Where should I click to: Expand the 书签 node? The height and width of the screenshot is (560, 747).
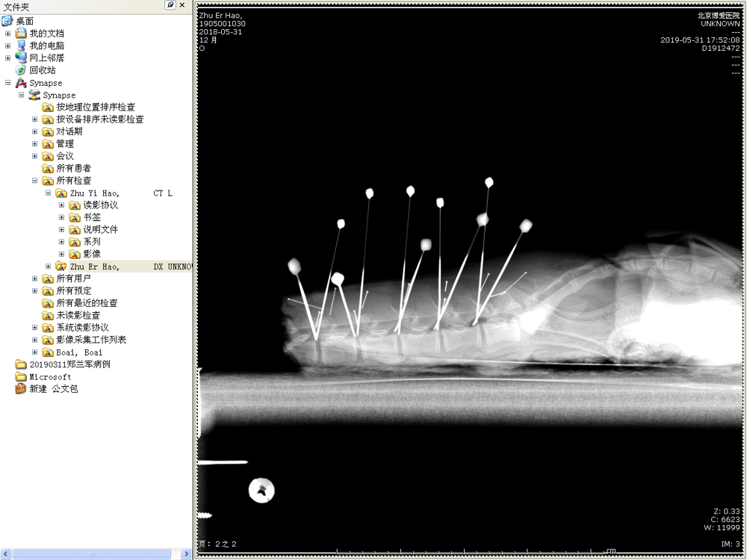pyautogui.click(x=61, y=217)
